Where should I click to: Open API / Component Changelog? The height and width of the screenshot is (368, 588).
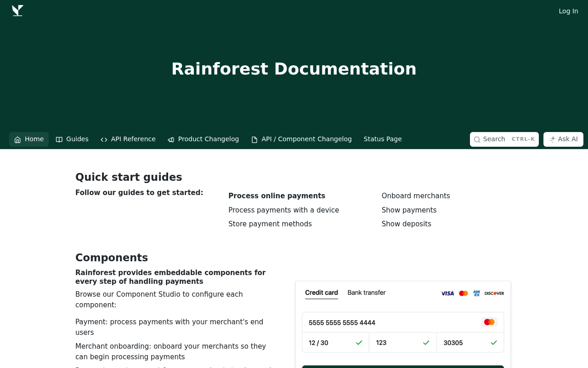[x=301, y=139]
